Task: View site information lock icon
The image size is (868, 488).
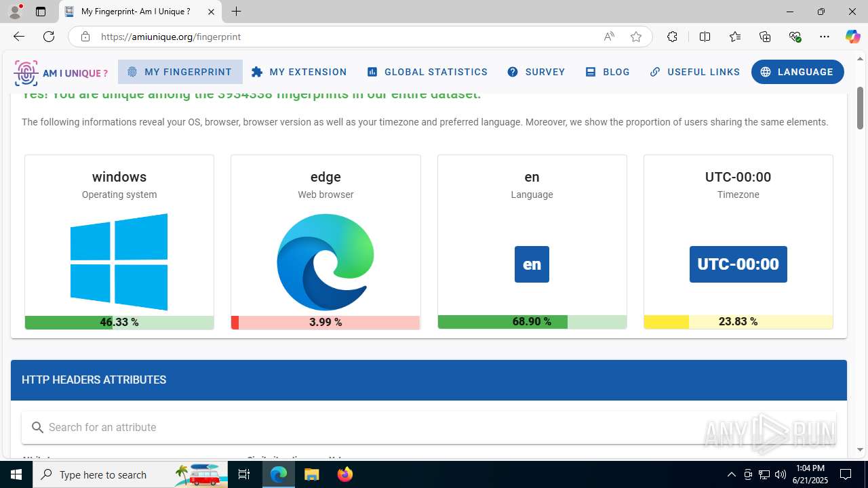Action: (85, 37)
